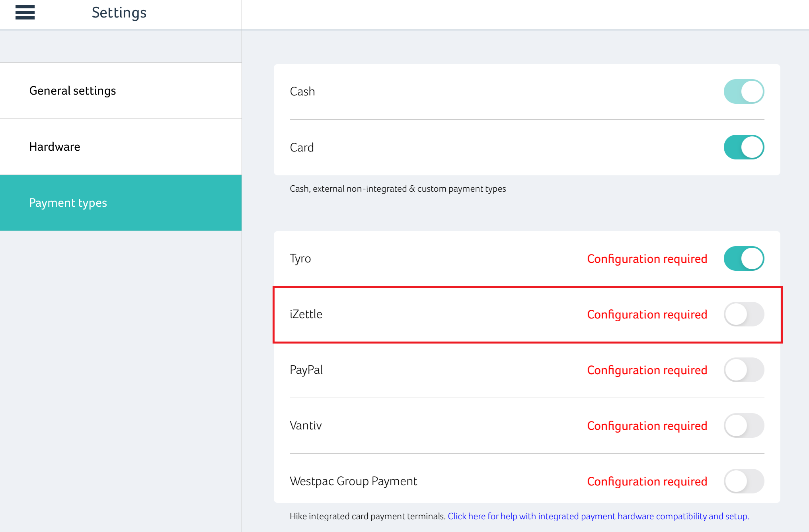
Task: Click Westpac's Configuration required text
Action: click(647, 482)
